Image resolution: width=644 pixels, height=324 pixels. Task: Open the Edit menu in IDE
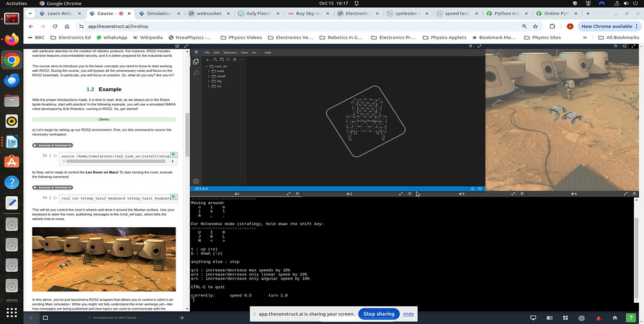coord(216,53)
